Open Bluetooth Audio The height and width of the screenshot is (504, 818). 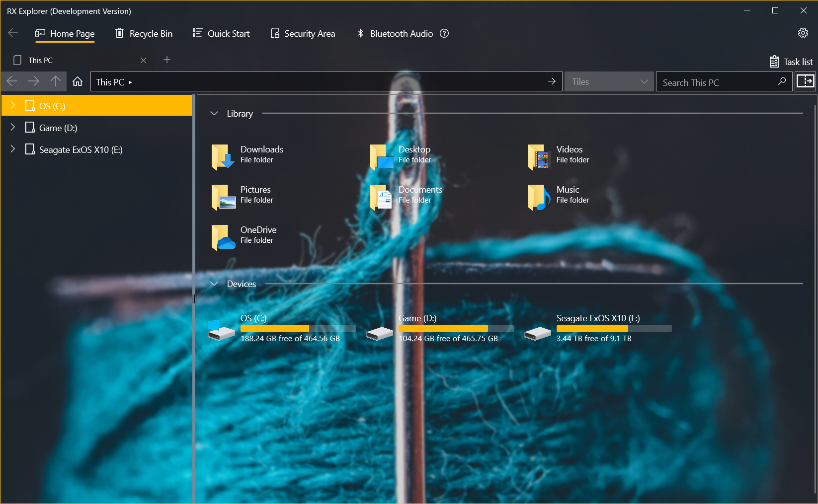395,34
